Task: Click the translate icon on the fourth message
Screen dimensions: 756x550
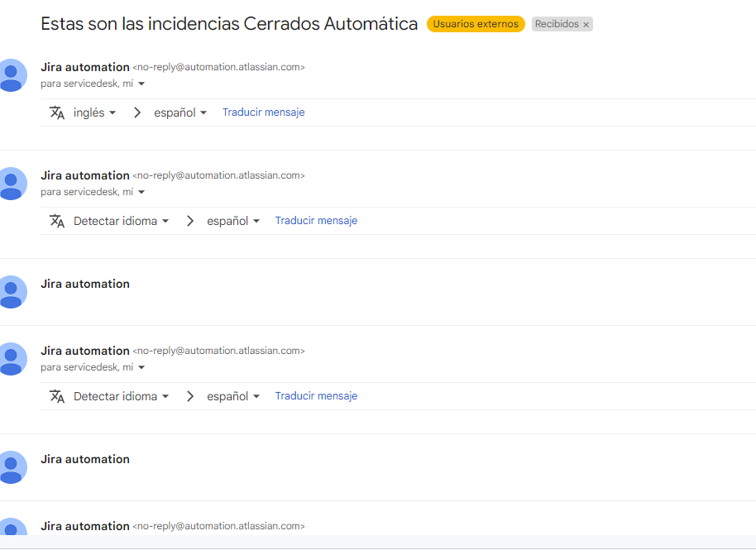Action: [x=57, y=395]
